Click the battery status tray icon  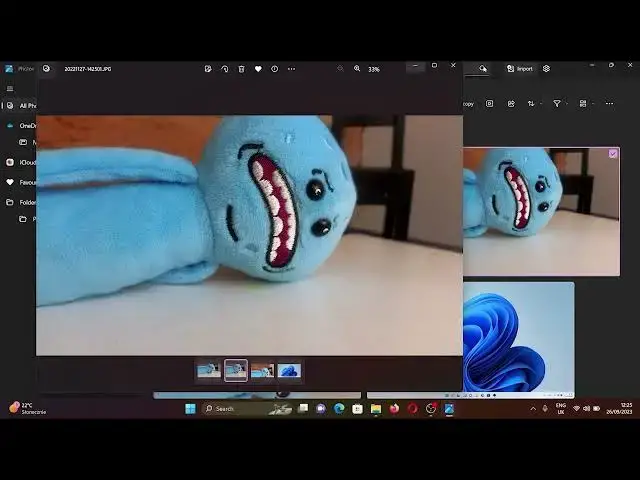point(597,409)
